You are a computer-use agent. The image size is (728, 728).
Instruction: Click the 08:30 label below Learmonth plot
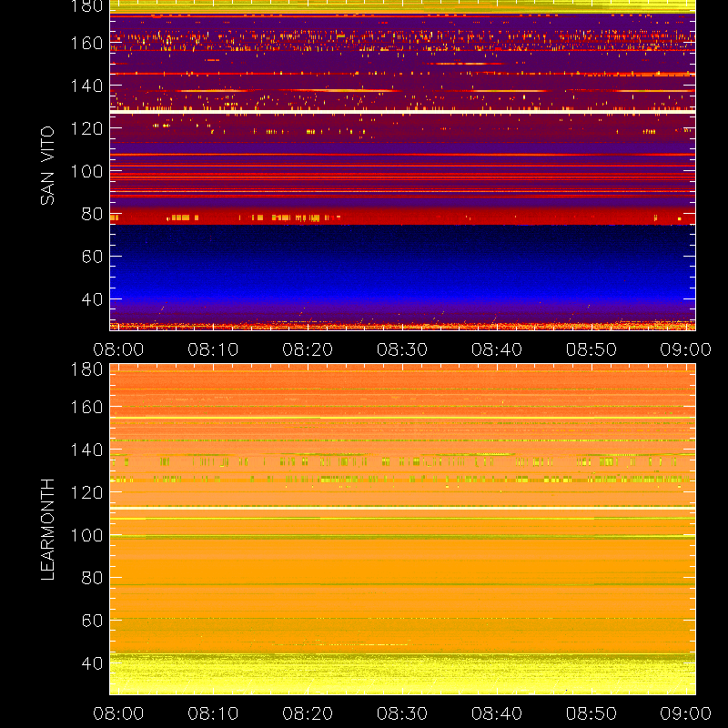(402, 713)
